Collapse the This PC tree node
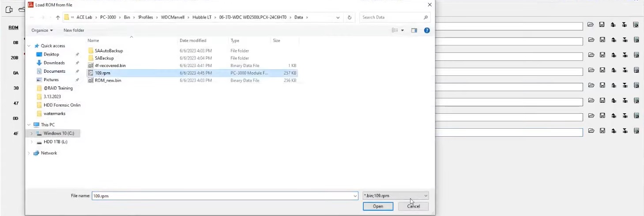This screenshot has height=216, width=644. (29, 125)
